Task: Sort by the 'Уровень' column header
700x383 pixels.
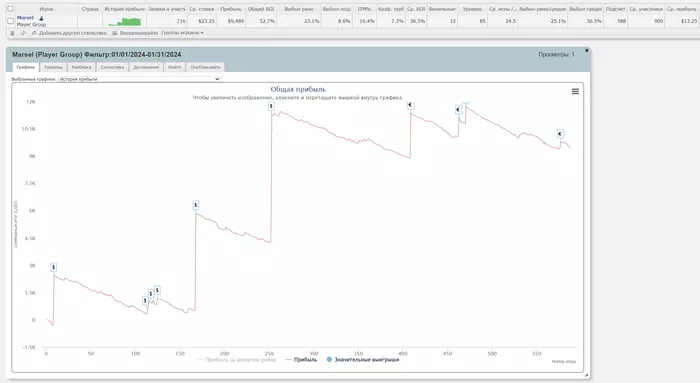Action: [x=472, y=9]
